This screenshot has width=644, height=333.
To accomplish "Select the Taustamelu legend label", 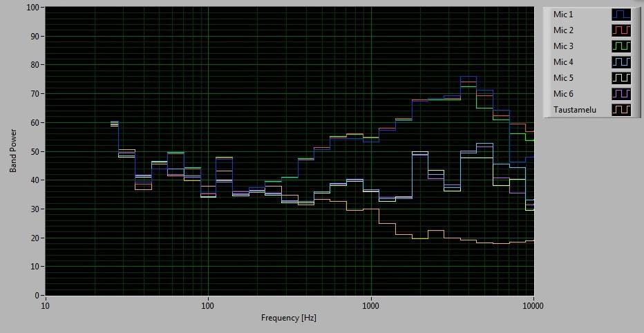I will [575, 110].
